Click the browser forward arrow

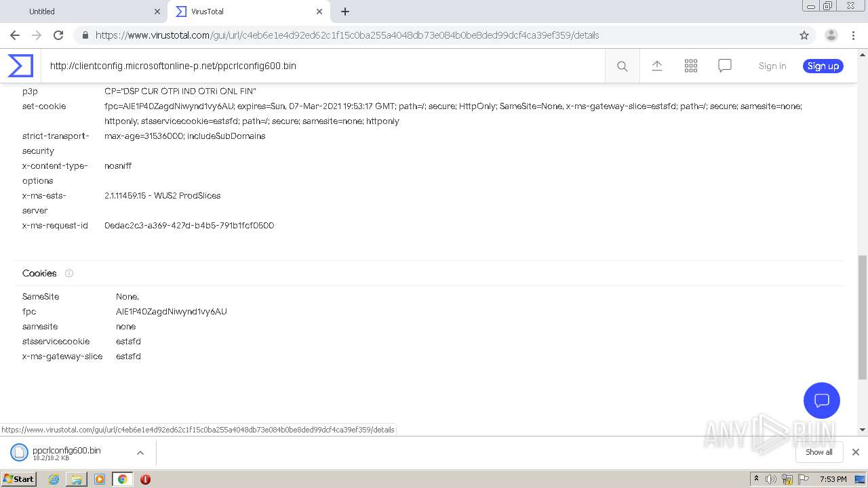(x=37, y=35)
